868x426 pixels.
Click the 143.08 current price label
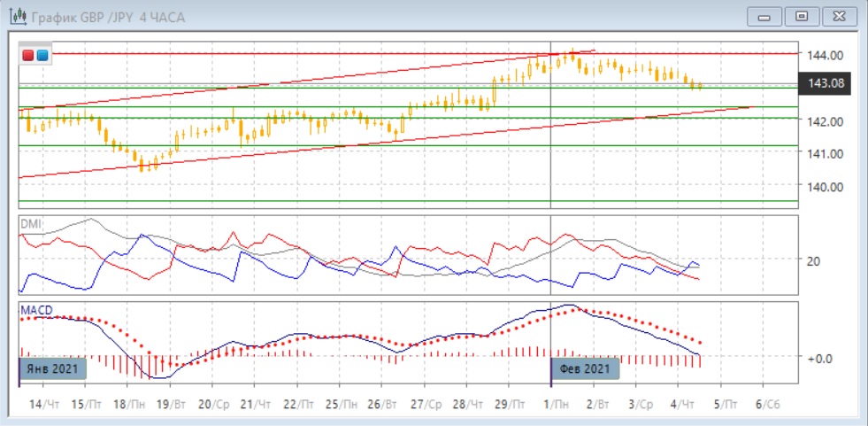pyautogui.click(x=822, y=84)
